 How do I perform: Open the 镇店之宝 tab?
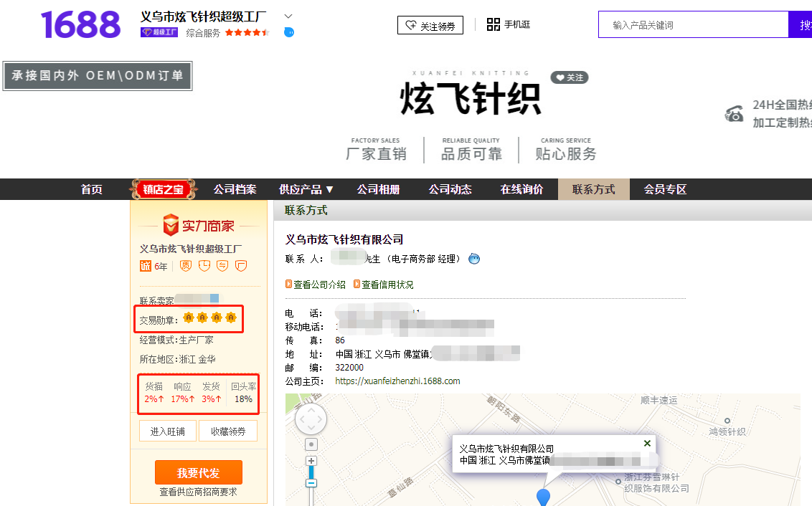coord(163,189)
